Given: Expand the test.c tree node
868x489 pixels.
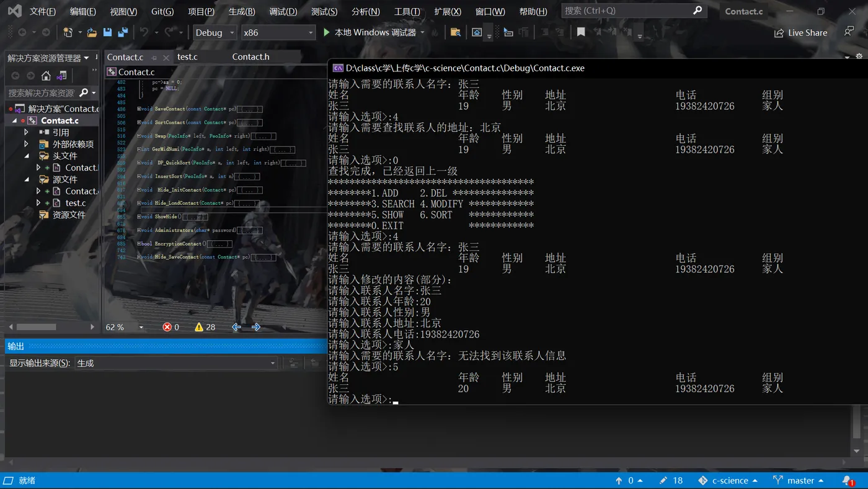Looking at the screenshot, I should pyautogui.click(x=38, y=203).
